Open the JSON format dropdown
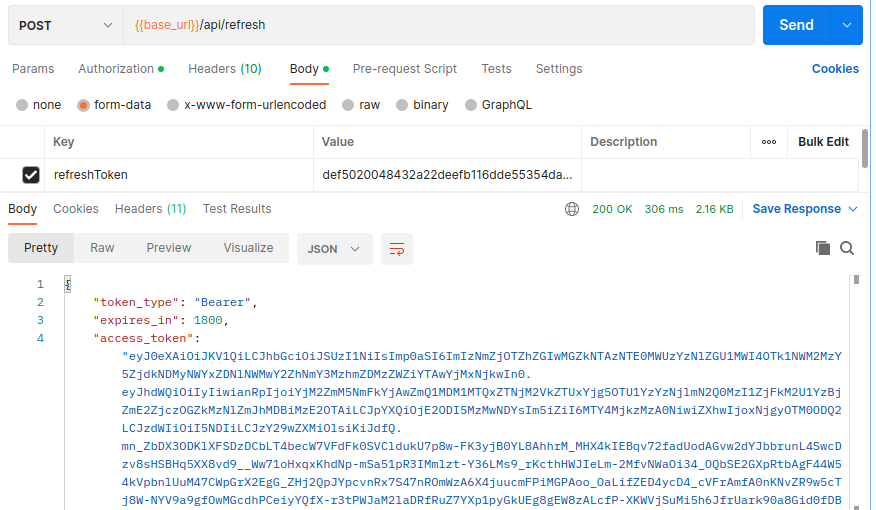 334,249
